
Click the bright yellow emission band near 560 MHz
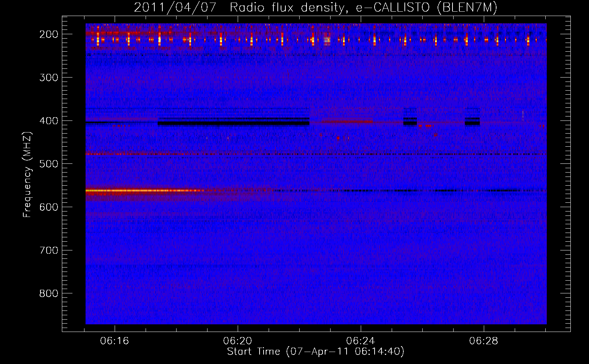click(145, 190)
